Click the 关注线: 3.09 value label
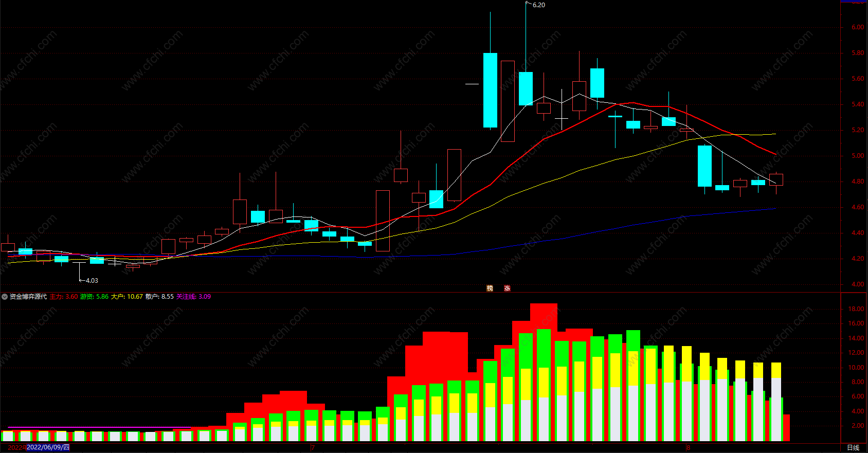The width and height of the screenshot is (868, 453). [x=193, y=297]
